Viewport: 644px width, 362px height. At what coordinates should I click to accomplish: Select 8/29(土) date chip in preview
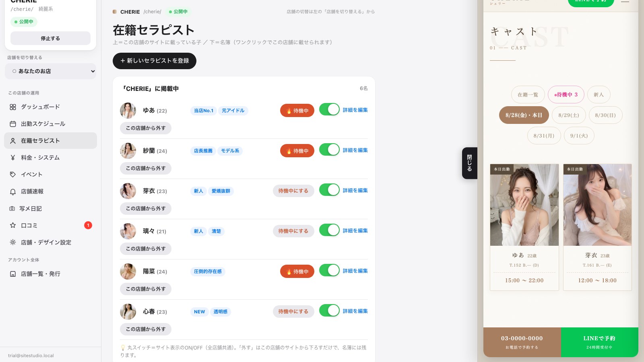pos(569,115)
